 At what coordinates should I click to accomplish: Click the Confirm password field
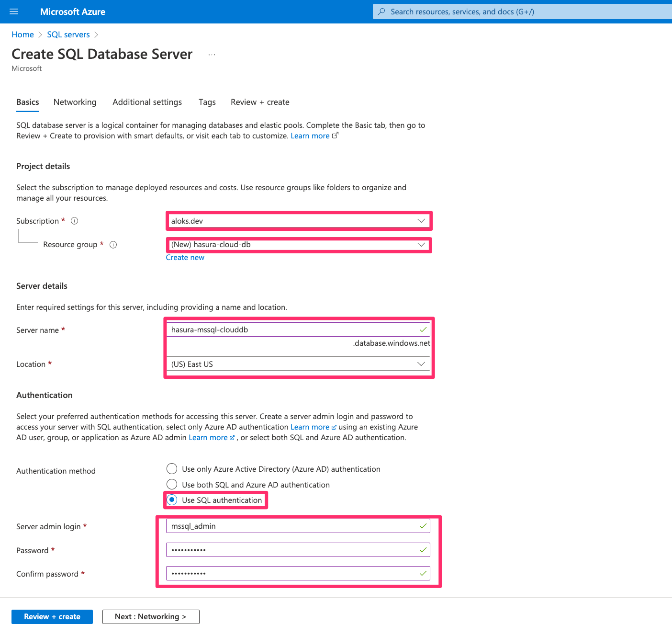click(298, 573)
